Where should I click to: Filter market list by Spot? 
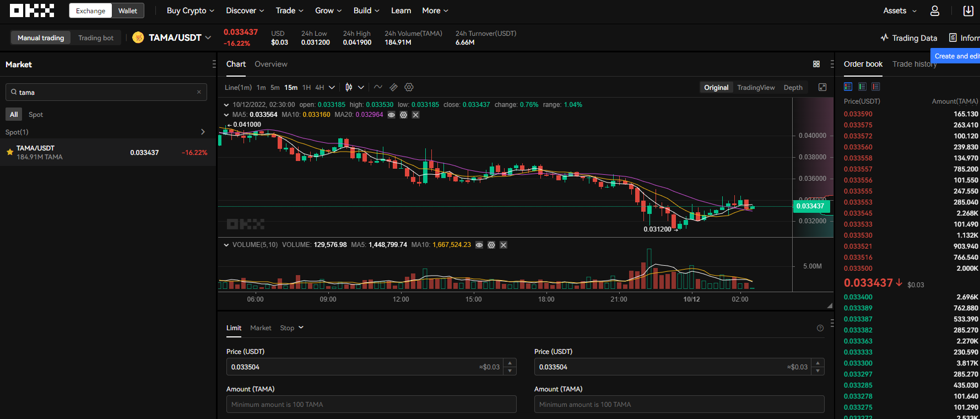click(36, 114)
